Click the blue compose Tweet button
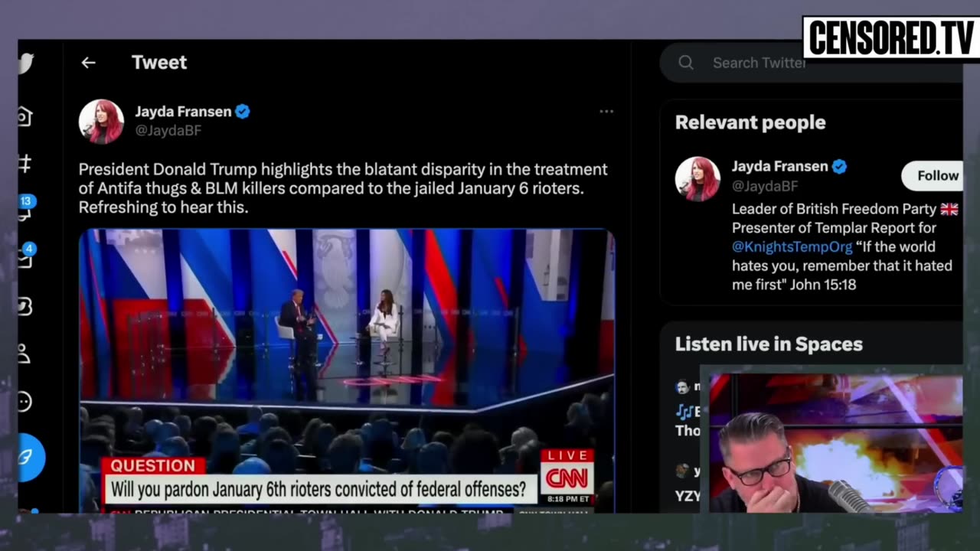The height and width of the screenshot is (551, 980). (x=31, y=457)
